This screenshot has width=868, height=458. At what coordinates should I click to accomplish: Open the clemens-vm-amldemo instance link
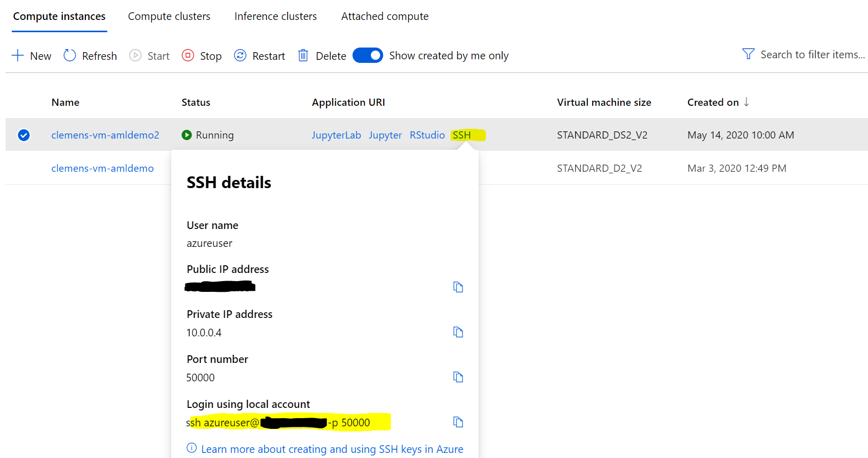click(x=102, y=168)
